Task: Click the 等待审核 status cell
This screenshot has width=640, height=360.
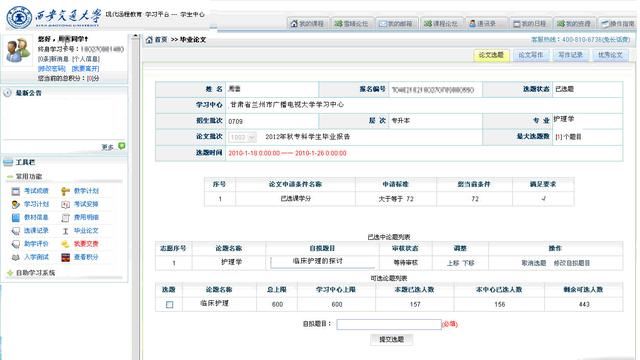Action: (405, 262)
